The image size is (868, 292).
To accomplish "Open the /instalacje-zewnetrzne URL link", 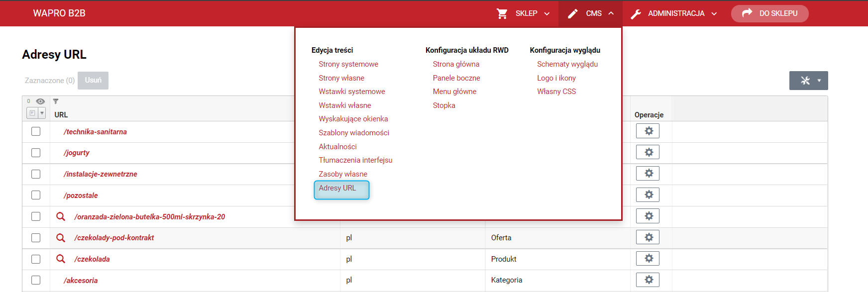I will pos(101,174).
